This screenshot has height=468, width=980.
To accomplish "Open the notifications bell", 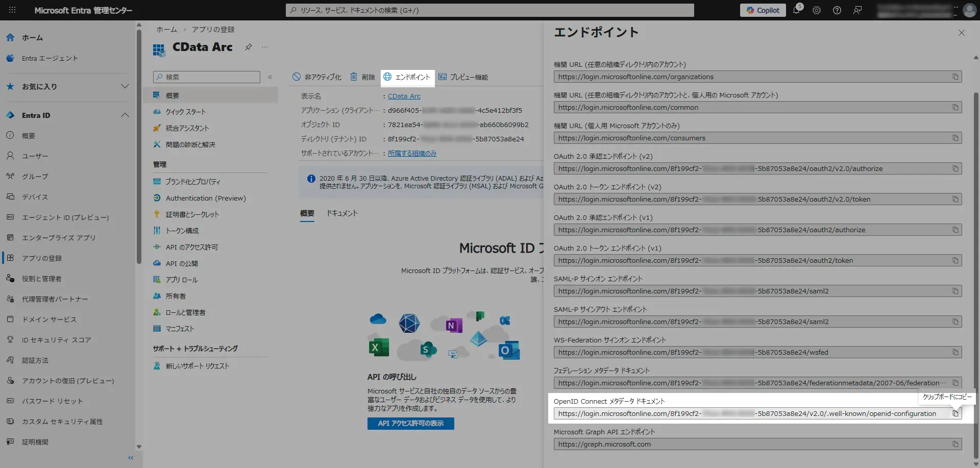I will coord(796,10).
